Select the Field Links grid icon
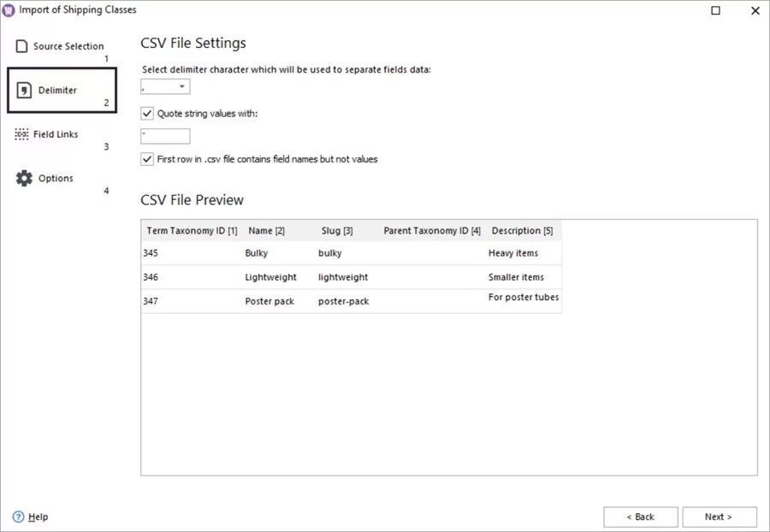The width and height of the screenshot is (770, 532). pos(23,133)
